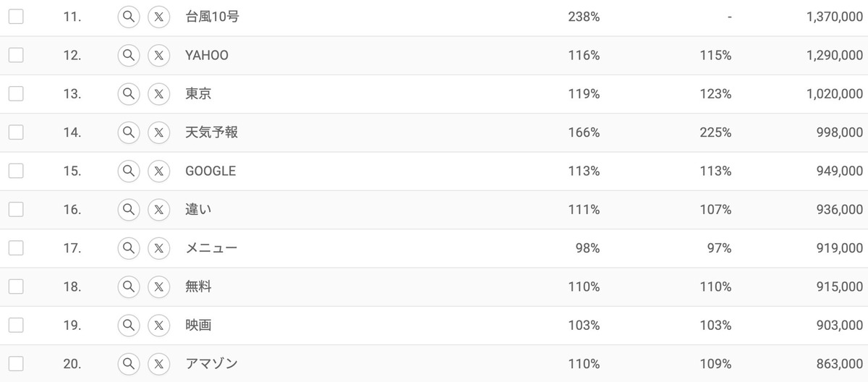Check the box on 天気予報 row
The height and width of the screenshot is (382, 868).
coord(16,132)
